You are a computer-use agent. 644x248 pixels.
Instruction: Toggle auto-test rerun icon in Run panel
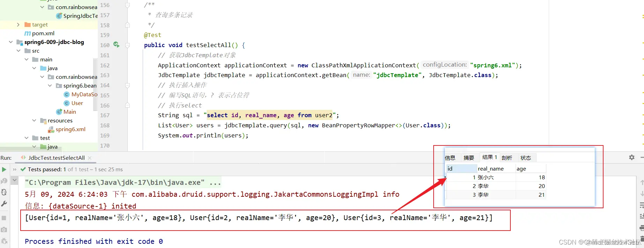tap(4, 192)
